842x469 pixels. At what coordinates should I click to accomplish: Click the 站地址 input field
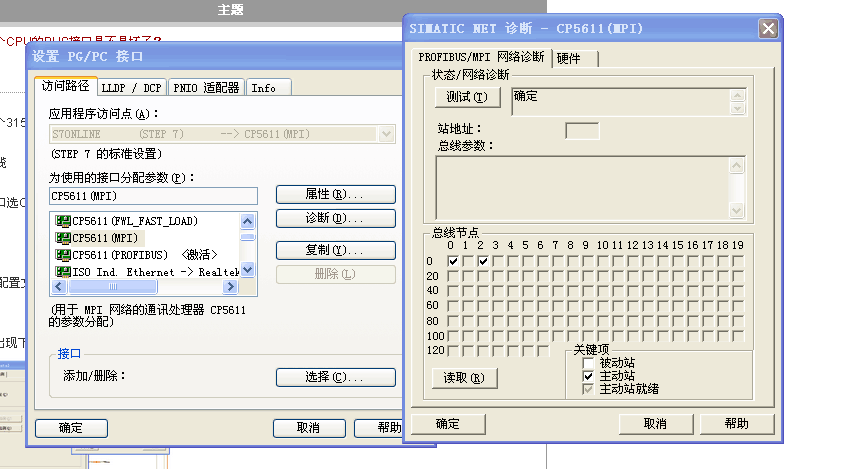click(x=582, y=131)
